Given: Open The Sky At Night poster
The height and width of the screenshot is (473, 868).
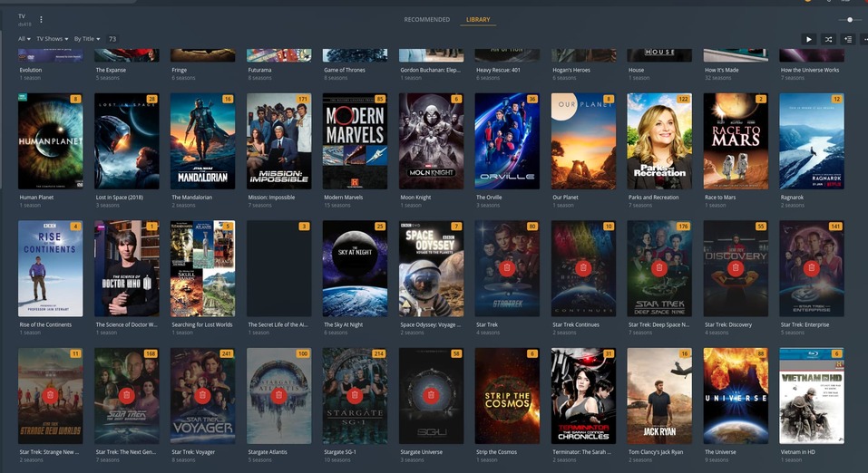Looking at the screenshot, I should 355,268.
